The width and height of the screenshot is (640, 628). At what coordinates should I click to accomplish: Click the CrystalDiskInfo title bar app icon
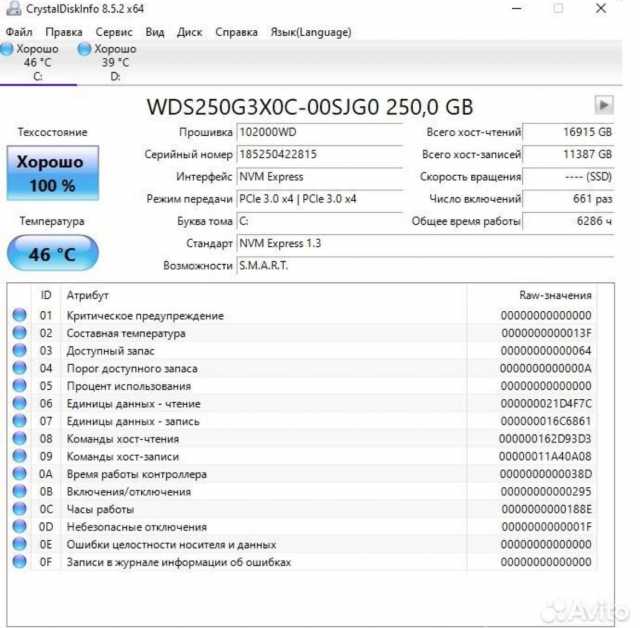click(13, 8)
